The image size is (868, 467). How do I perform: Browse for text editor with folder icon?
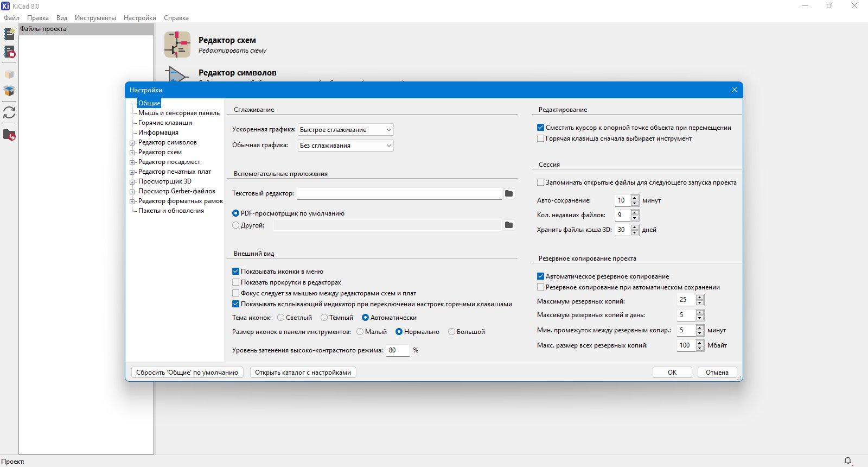509,193
